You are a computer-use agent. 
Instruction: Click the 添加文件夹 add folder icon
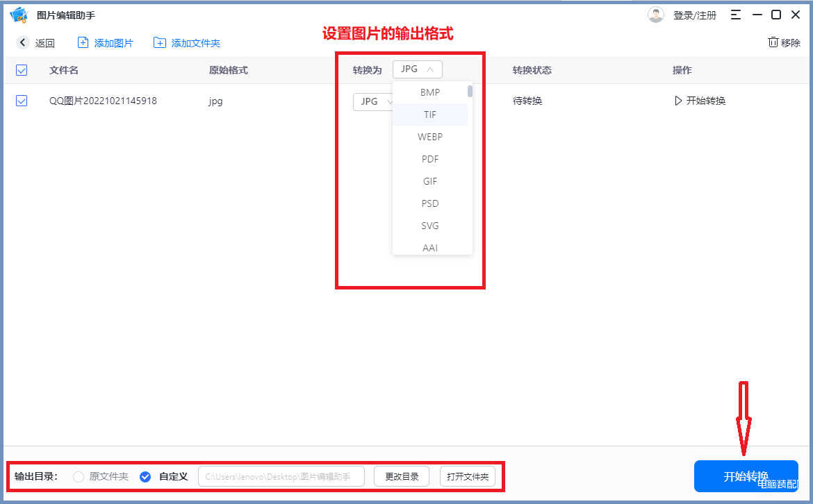[x=160, y=43]
